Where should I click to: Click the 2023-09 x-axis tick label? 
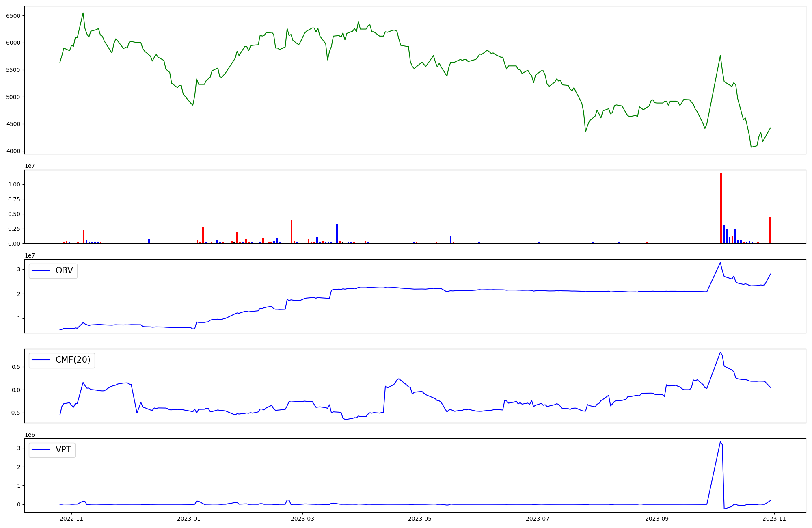pos(657,519)
